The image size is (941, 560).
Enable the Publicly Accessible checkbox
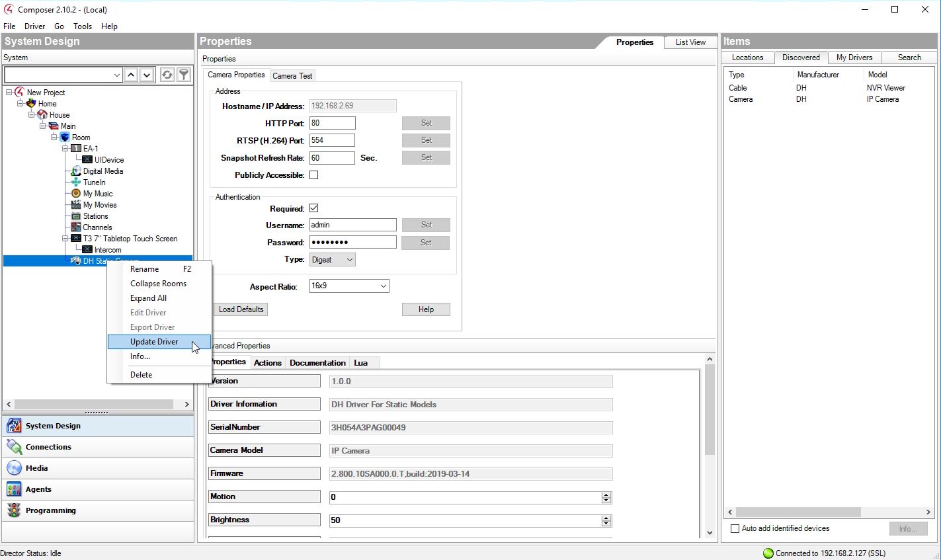point(314,175)
